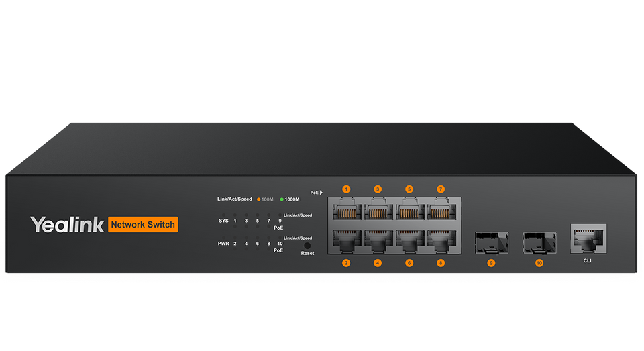Click the orange 100M legend dot
644x351 pixels.
click(259, 199)
